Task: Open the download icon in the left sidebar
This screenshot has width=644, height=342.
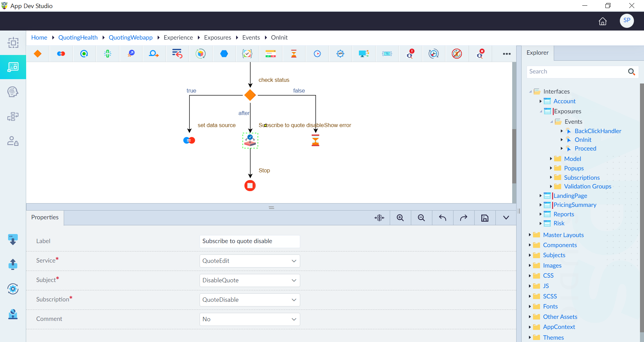Action: [x=13, y=239]
